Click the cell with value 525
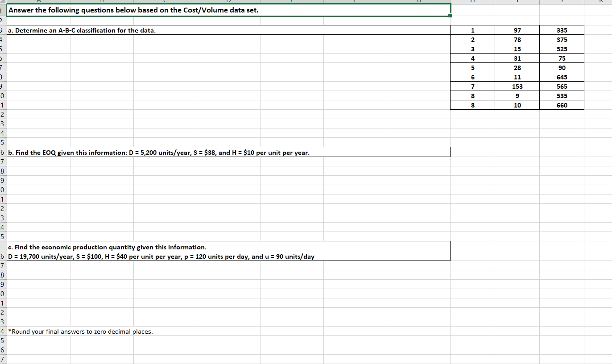The height and width of the screenshot is (364, 612). tap(562, 49)
